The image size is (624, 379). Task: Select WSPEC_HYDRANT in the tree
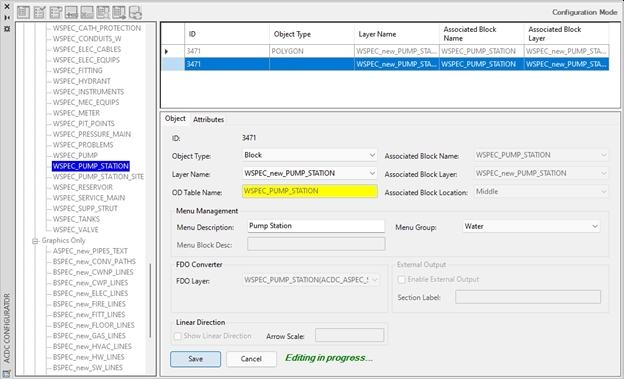coord(82,81)
